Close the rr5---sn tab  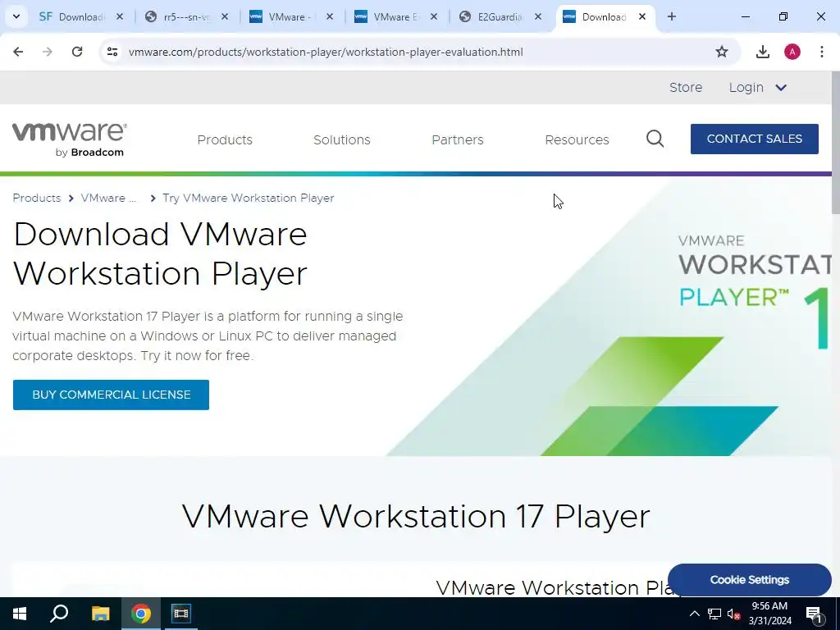click(x=225, y=17)
